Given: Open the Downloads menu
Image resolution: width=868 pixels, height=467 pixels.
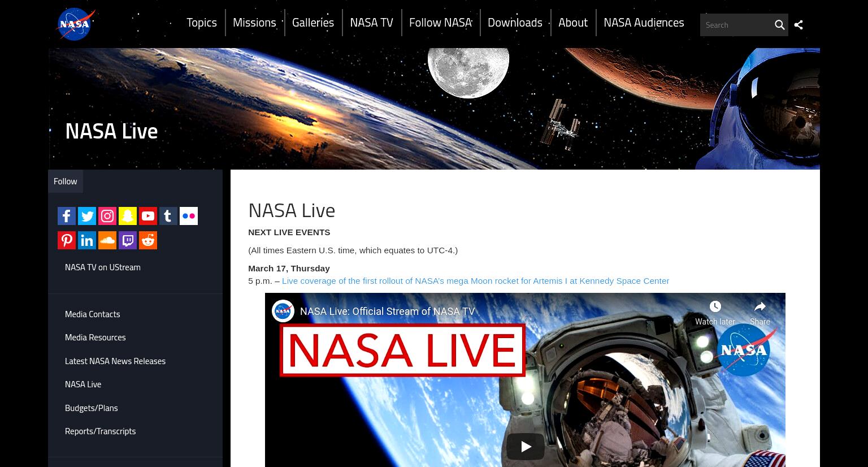Looking at the screenshot, I should point(515,23).
